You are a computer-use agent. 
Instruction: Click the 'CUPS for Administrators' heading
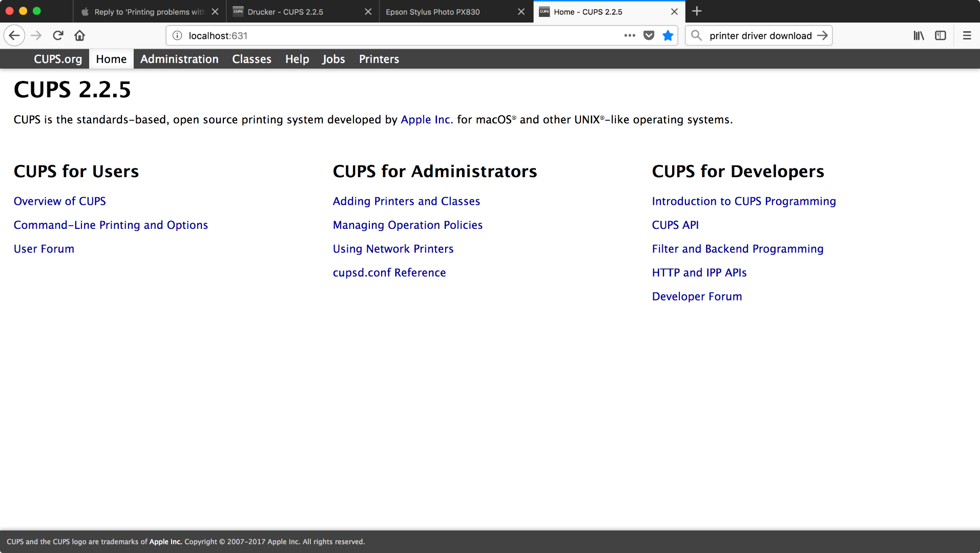pyautogui.click(x=435, y=171)
